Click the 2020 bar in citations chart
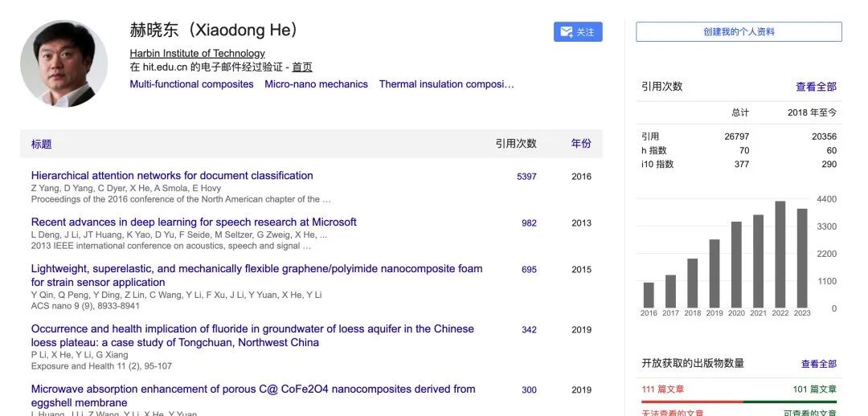The height and width of the screenshot is (416, 868). [x=736, y=265]
